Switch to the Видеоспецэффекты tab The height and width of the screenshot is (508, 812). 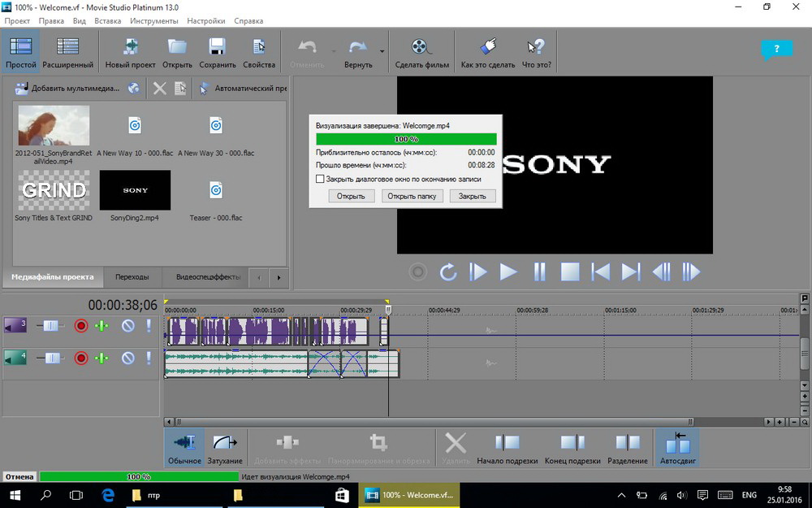coord(208,277)
